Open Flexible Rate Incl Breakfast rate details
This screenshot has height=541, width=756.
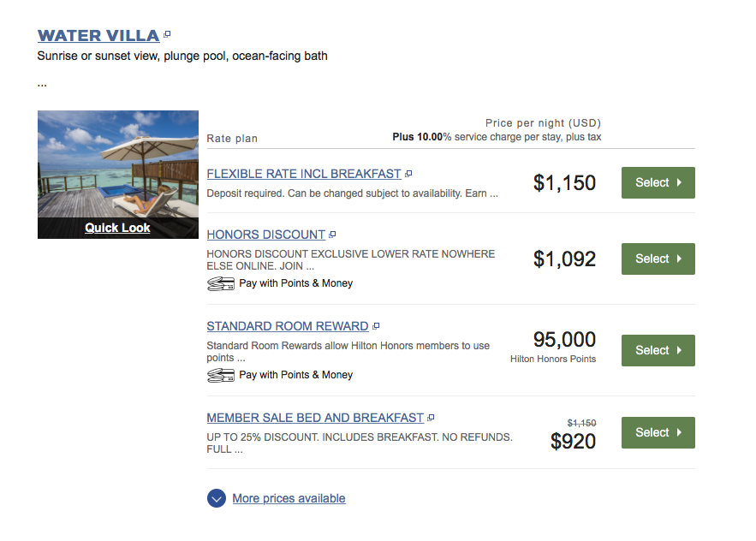304,174
